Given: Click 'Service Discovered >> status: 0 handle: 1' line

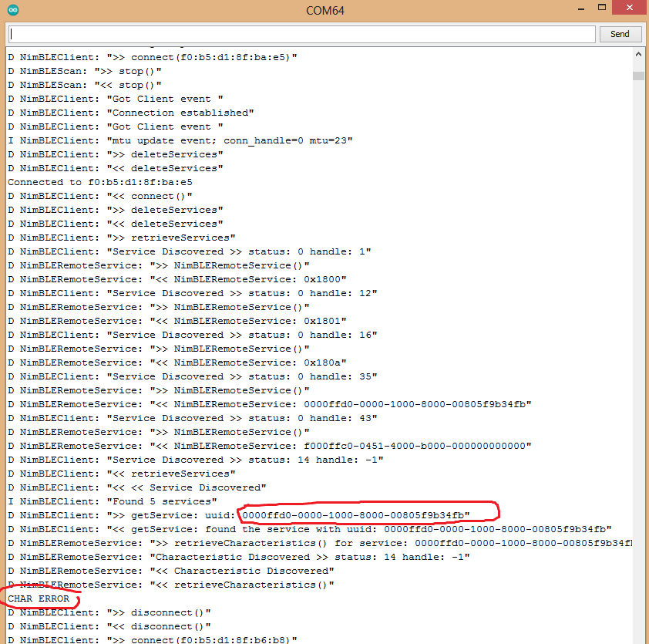Looking at the screenshot, I should [x=189, y=251].
